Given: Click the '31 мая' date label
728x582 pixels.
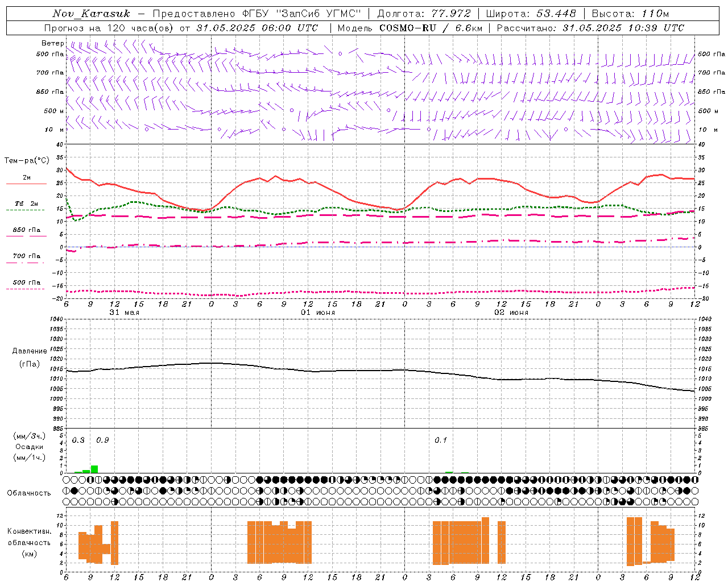Looking at the screenshot, I should click(x=125, y=313).
